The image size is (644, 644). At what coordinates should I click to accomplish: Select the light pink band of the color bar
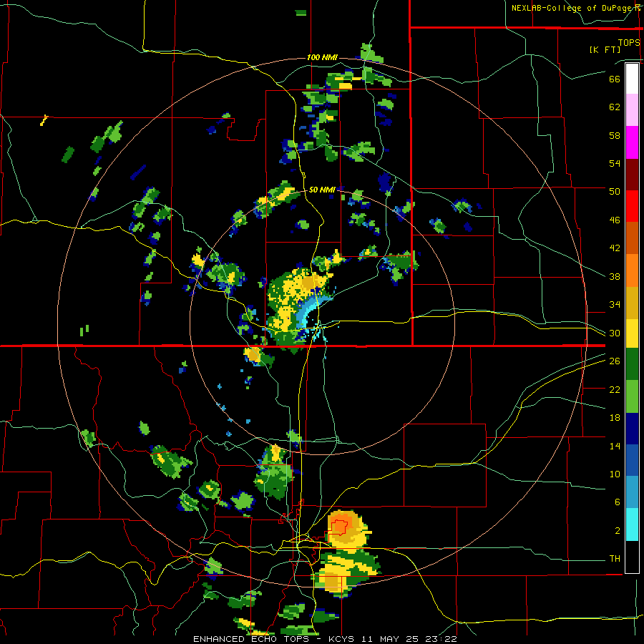(x=632, y=110)
